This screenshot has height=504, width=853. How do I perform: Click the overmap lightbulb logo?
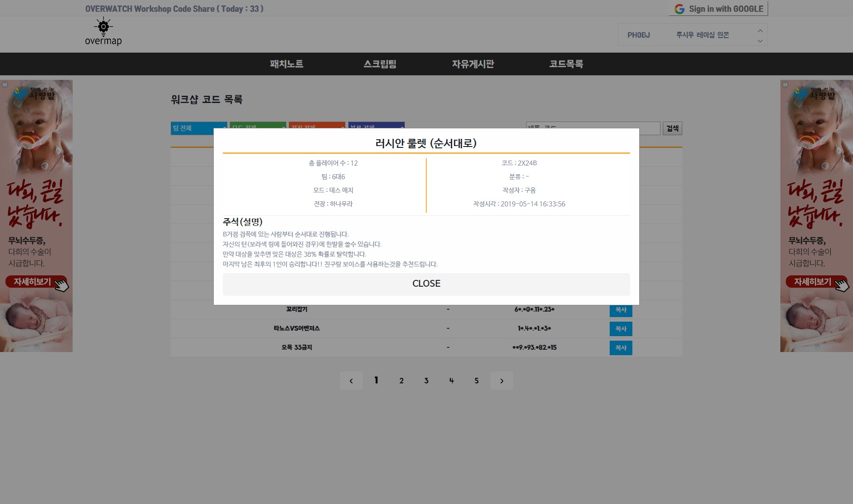[104, 32]
